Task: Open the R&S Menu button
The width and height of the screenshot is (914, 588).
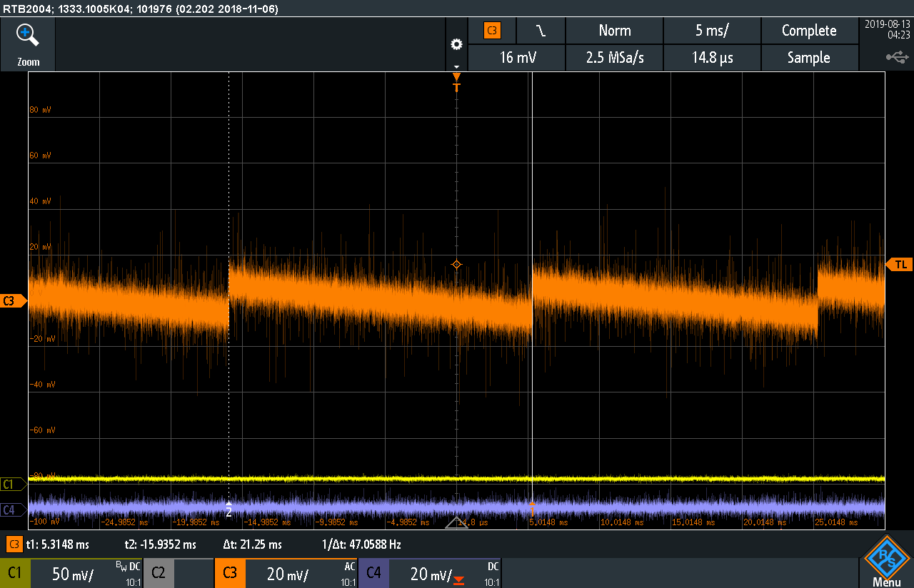Action: click(x=886, y=563)
